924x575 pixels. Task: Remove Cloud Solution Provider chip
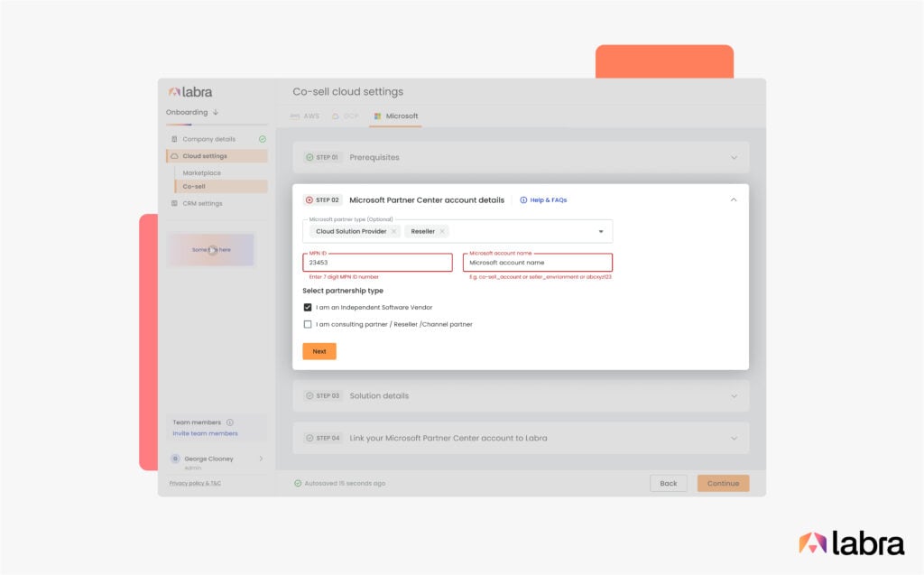pyautogui.click(x=394, y=231)
